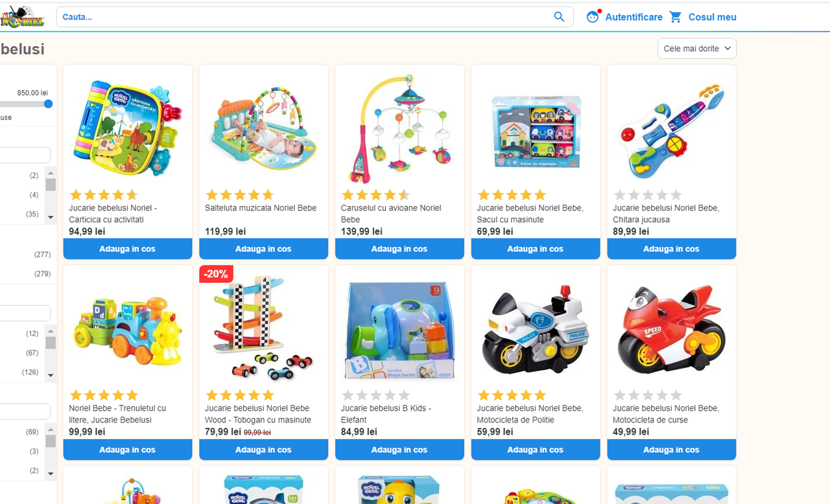
Task: Click star rating of Motocicleta de Politie
Action: point(512,395)
